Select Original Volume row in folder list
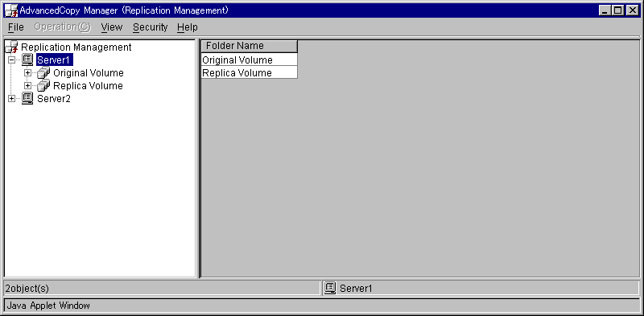Viewport: 644px width, 316px height. pyautogui.click(x=249, y=60)
